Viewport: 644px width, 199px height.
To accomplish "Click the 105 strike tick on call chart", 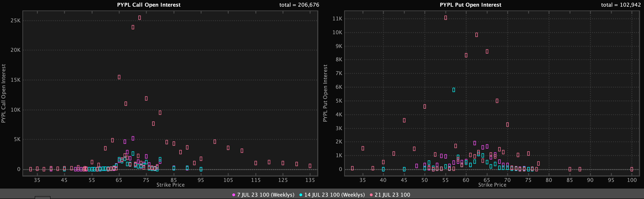I will pos(228,180).
